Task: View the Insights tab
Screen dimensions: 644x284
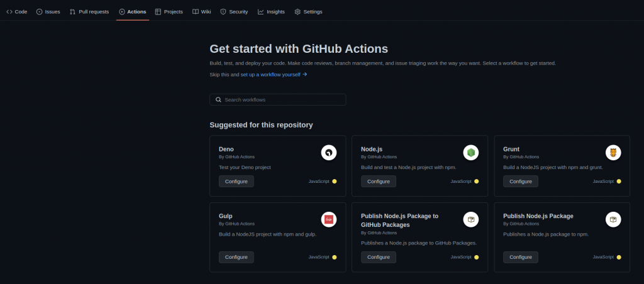Action: (x=271, y=11)
